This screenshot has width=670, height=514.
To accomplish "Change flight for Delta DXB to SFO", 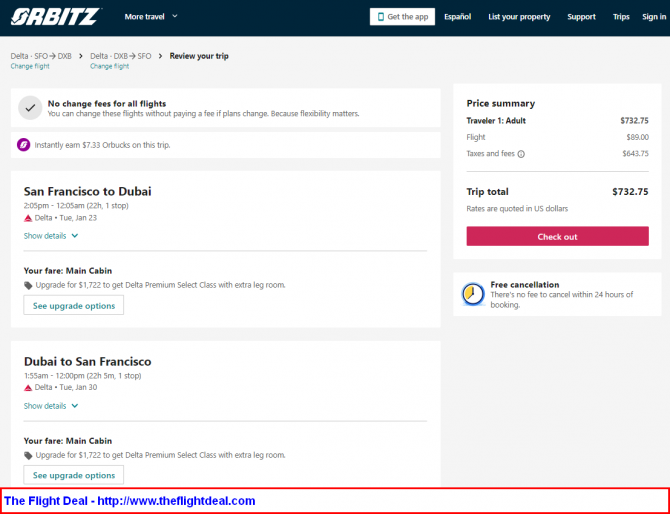I will point(109,66).
